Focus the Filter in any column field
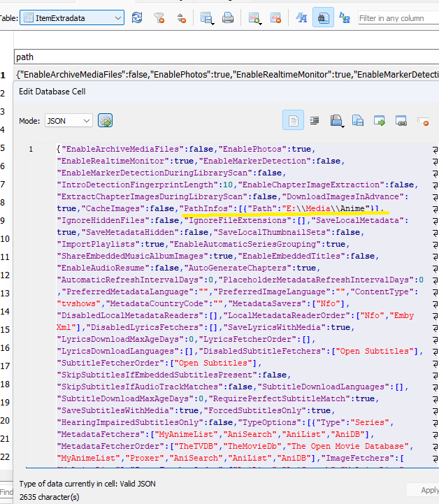 [x=398, y=18]
